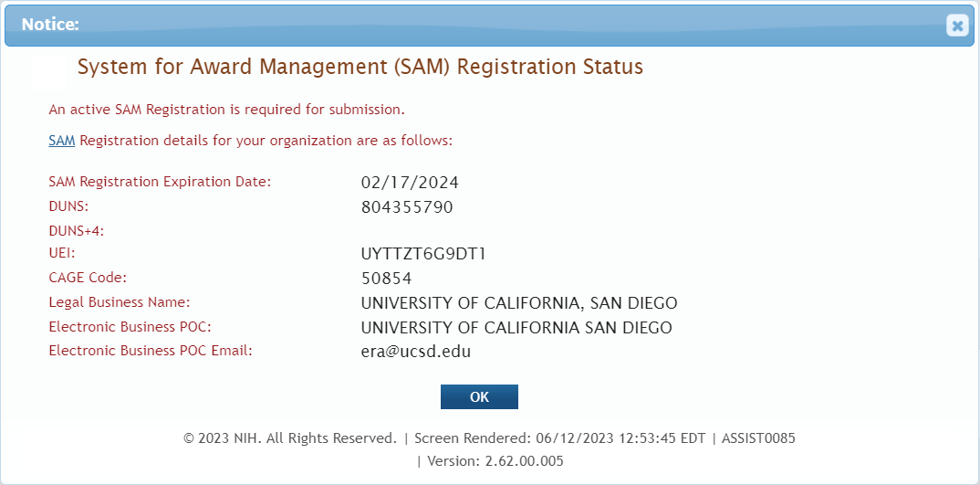Viewport: 980px width, 485px height.
Task: Click the Electronic Business POC Email label
Action: point(151,350)
